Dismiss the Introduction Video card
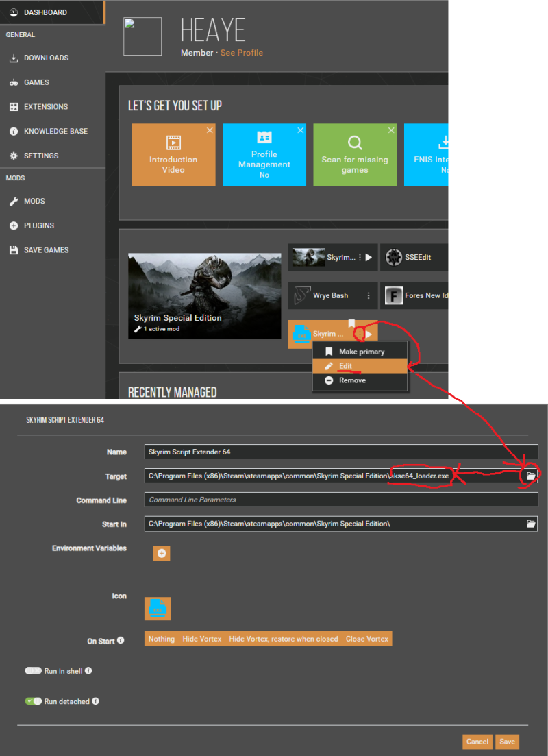 click(210, 130)
